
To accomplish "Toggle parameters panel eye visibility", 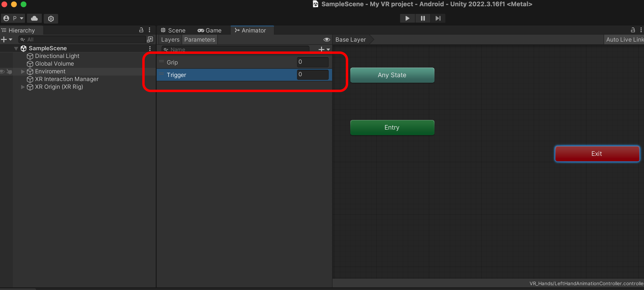I will pyautogui.click(x=327, y=39).
